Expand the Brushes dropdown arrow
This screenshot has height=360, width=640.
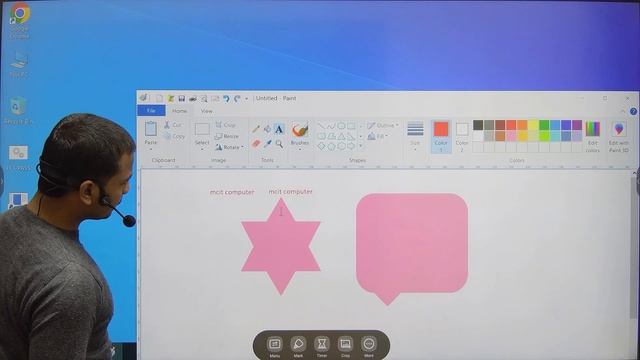tap(300, 149)
